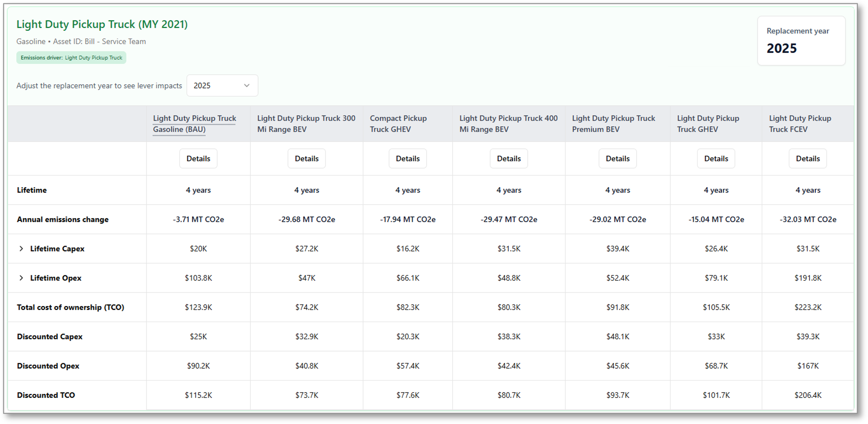Click the Light Duty Pickup Truck (MY 2021) title
868x424 pixels.
[x=102, y=24]
